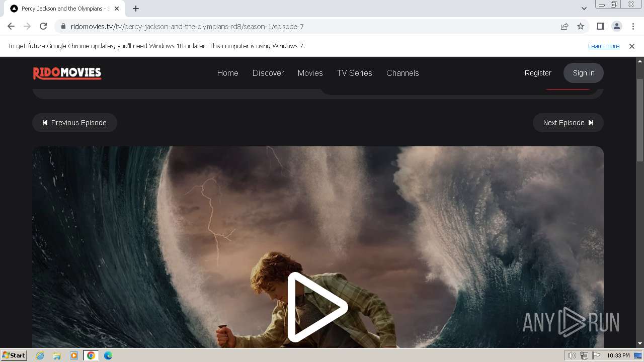
Task: Click the browser forward arrow
Action: 27,26
